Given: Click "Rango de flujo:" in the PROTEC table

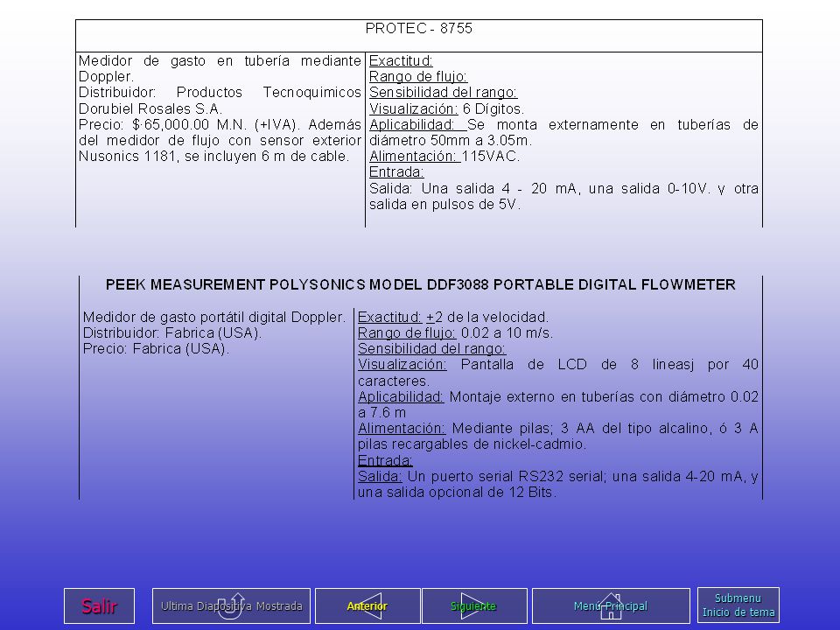Looking at the screenshot, I should [418, 77].
